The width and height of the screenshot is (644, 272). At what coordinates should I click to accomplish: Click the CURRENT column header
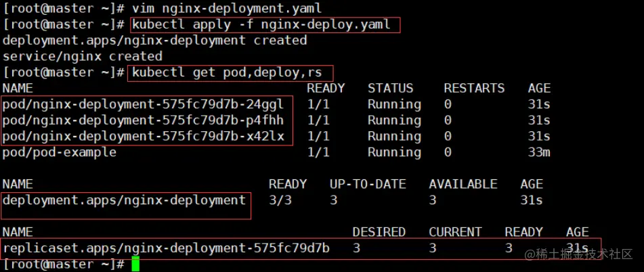pos(455,232)
